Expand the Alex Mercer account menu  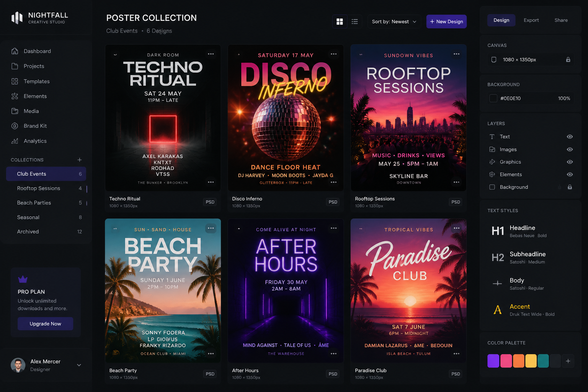pos(79,365)
